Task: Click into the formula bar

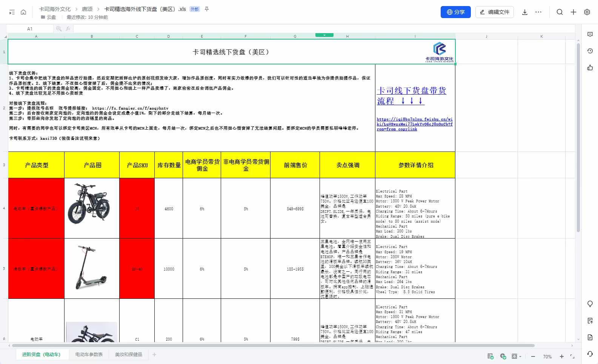Action: point(324,29)
